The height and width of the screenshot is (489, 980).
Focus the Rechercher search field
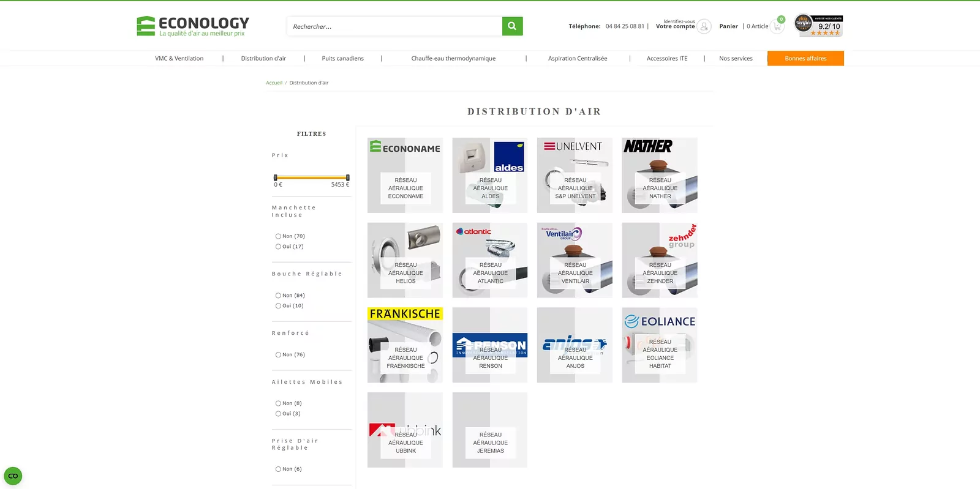click(x=394, y=26)
